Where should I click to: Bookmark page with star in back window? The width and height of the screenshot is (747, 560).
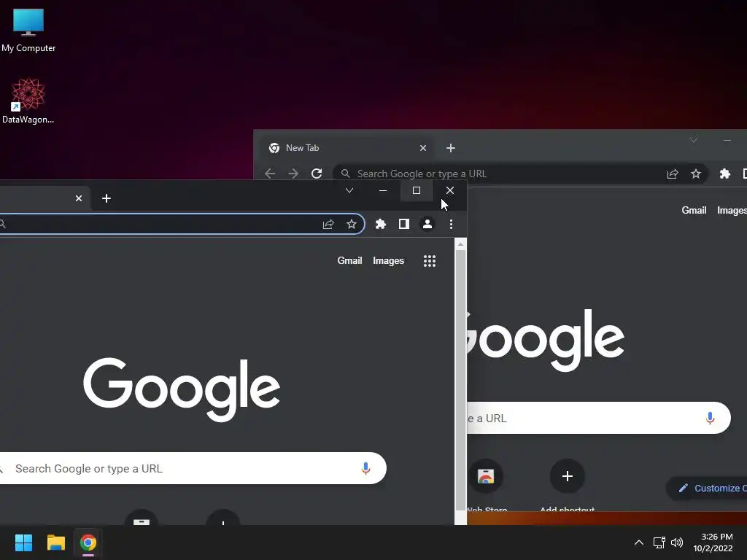pyautogui.click(x=696, y=174)
